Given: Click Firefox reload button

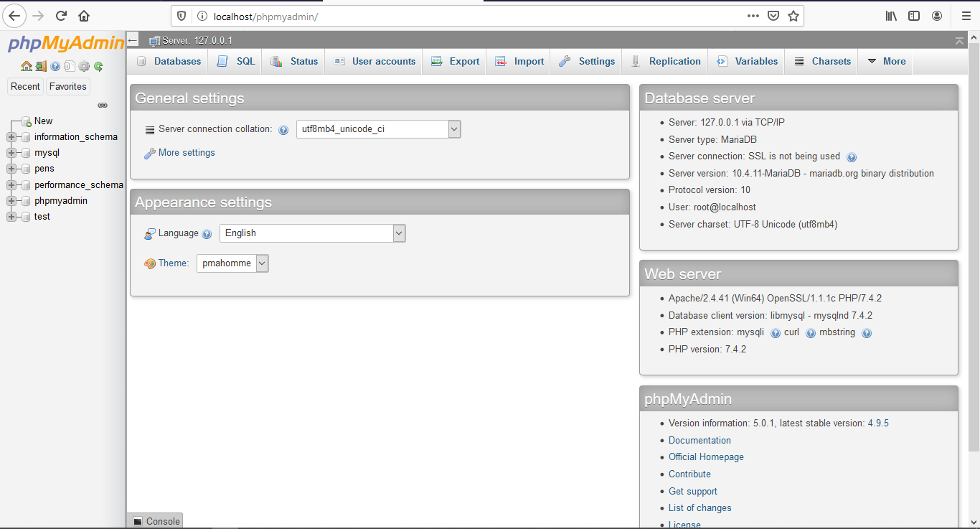Looking at the screenshot, I should 61,16.
